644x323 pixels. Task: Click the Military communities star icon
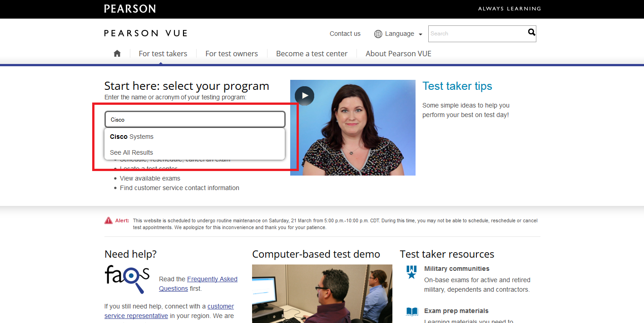point(411,272)
